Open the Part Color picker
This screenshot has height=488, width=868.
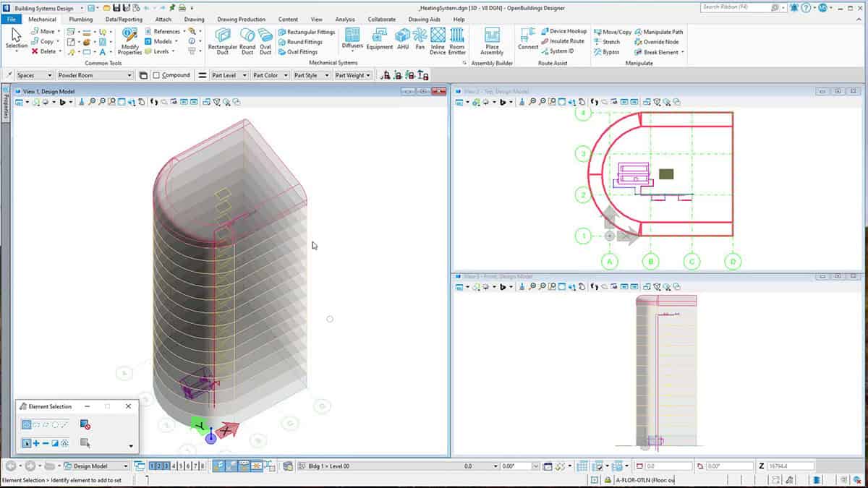(270, 74)
